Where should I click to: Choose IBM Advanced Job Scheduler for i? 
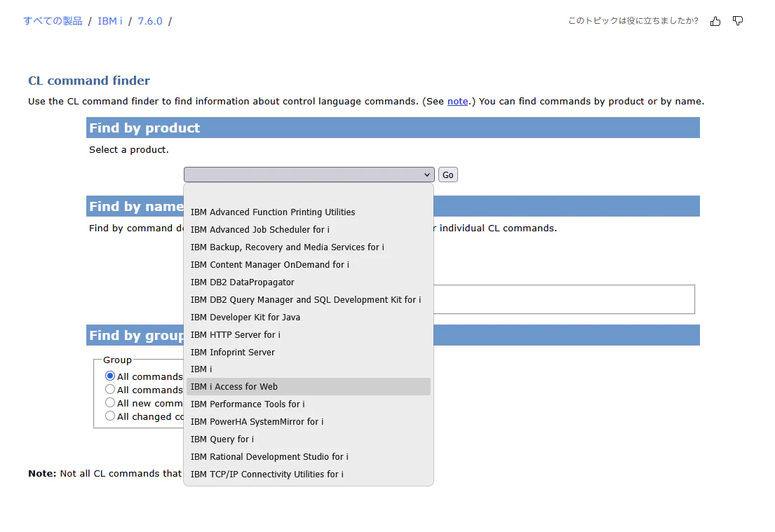309,229
